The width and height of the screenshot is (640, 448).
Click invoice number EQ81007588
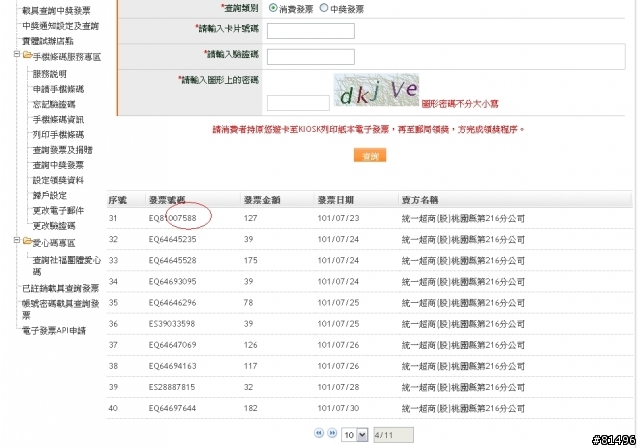[x=172, y=218]
